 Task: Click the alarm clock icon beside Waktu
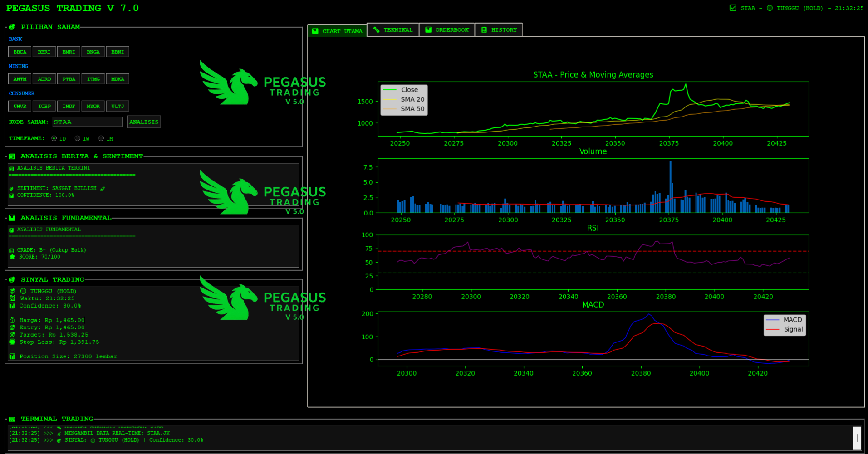pyautogui.click(x=13, y=298)
